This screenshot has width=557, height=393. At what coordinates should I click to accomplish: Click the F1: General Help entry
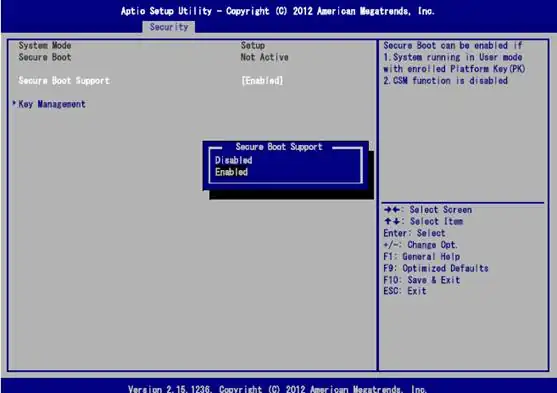422,257
